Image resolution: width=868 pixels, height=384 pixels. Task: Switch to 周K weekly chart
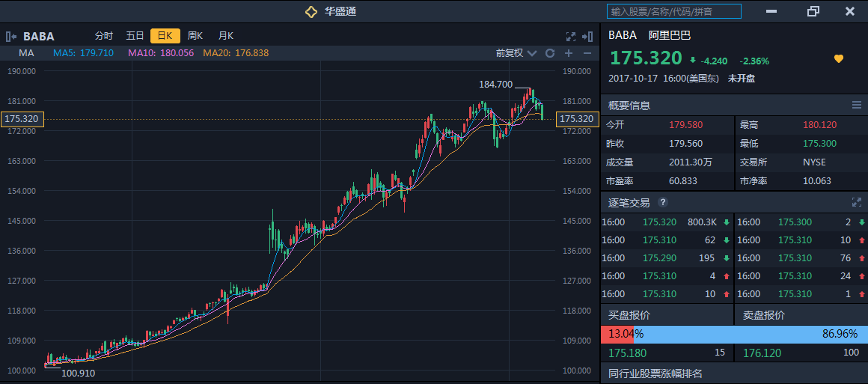click(x=195, y=36)
